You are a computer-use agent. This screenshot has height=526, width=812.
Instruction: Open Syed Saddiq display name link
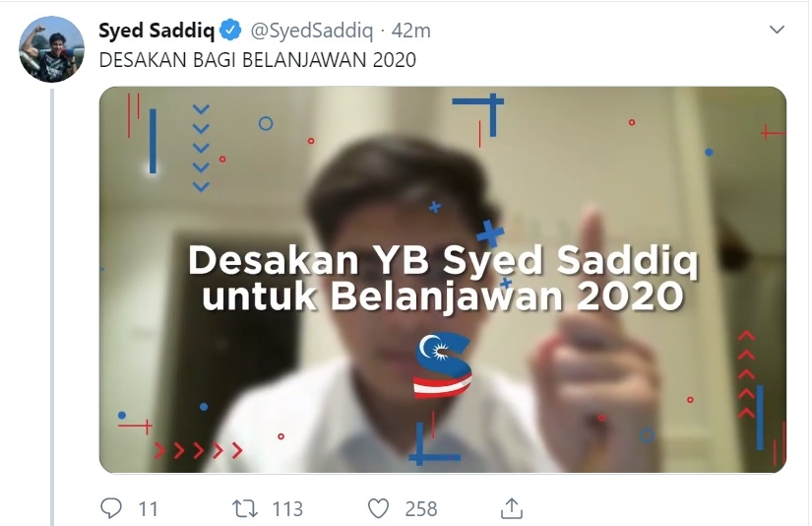[x=156, y=31]
